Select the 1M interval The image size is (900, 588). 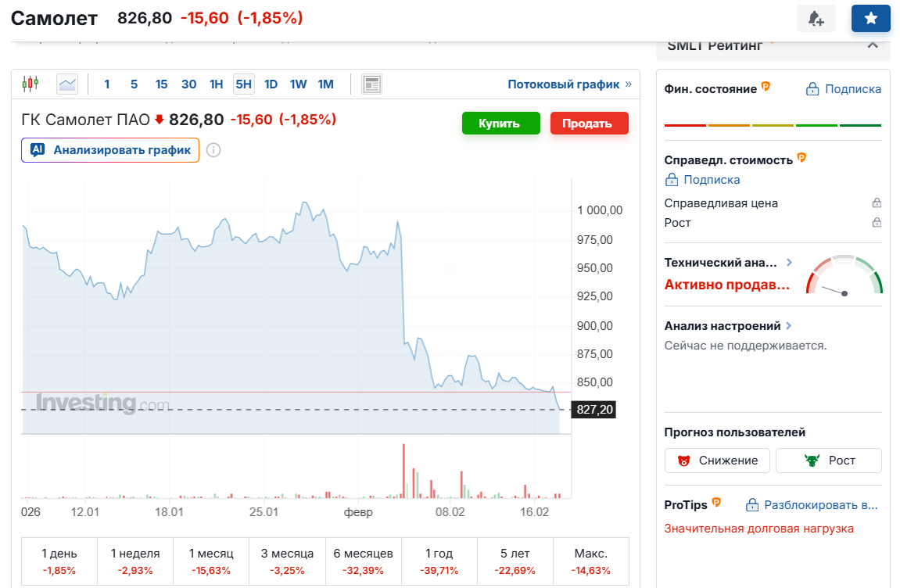tap(326, 84)
